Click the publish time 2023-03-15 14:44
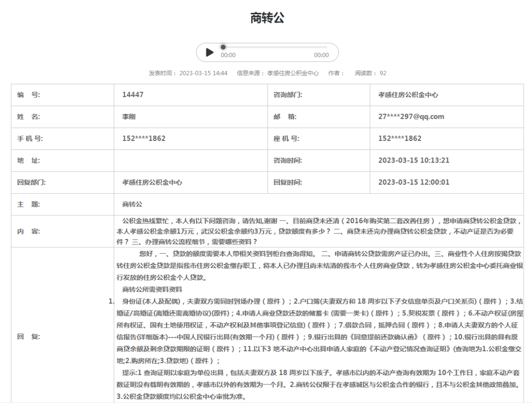The height and width of the screenshot is (406, 532). [x=203, y=73]
